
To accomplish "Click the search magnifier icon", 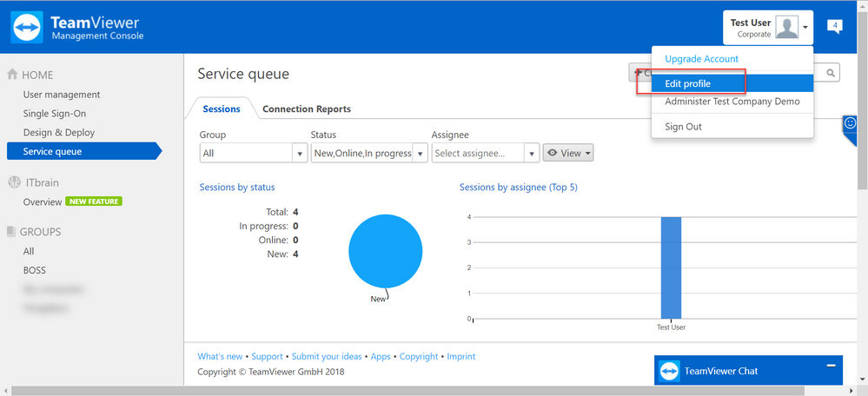I will coord(831,73).
